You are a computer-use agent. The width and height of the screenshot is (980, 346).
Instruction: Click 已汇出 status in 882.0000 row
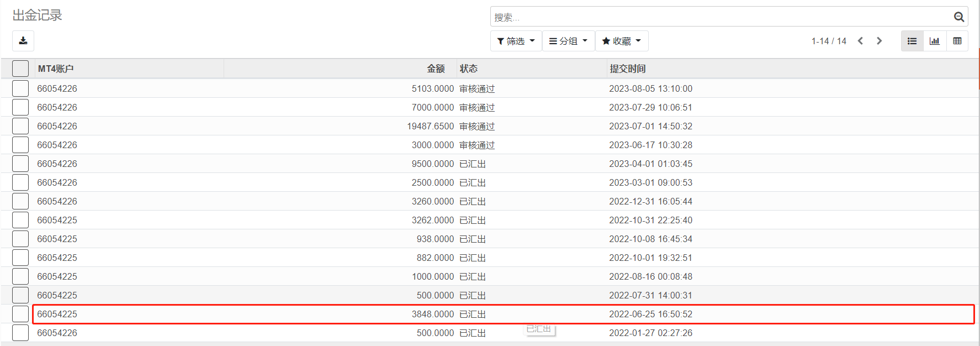(473, 258)
